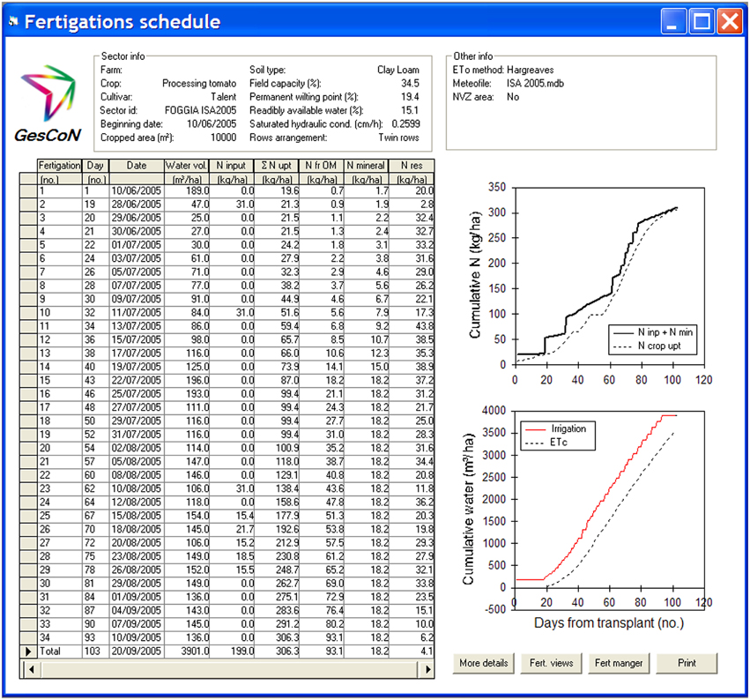
Task: Click the date cell 20/09/2005
Action: tap(137, 652)
